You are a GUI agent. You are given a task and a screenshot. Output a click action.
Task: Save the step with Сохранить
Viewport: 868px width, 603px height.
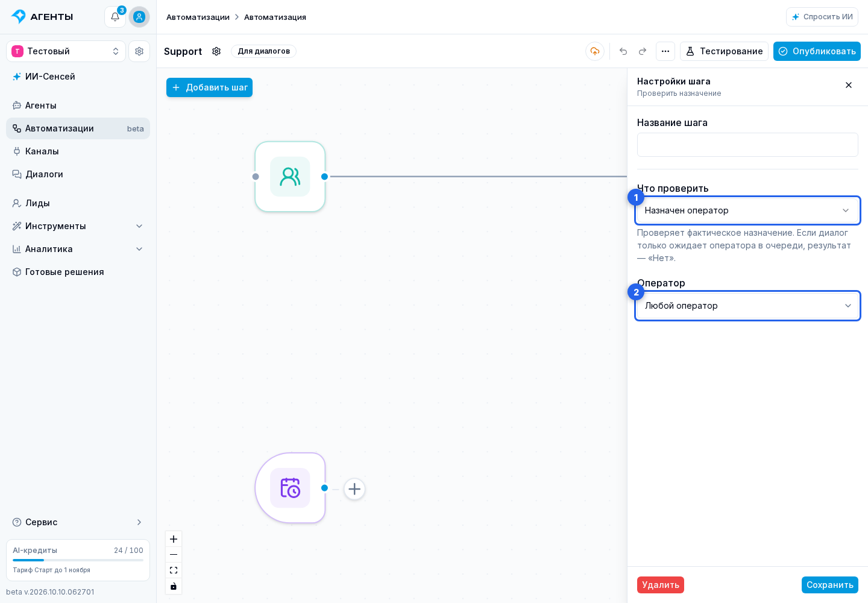tap(830, 585)
